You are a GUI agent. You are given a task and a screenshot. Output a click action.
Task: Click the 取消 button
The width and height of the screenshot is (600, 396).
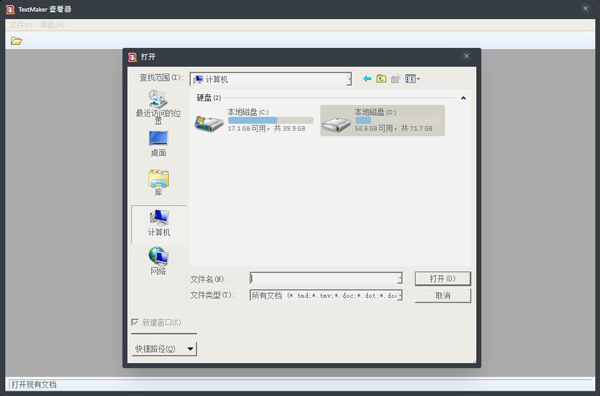click(443, 295)
